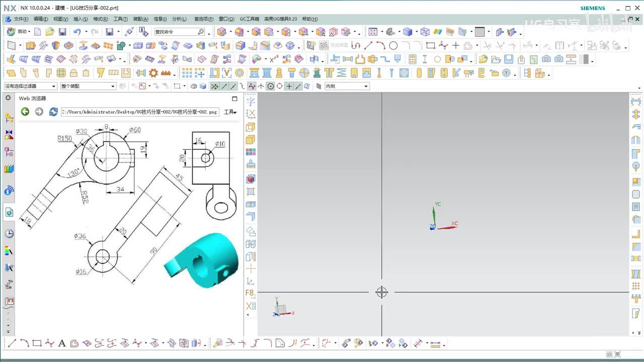Go back in the Web browser panel
The height and width of the screenshot is (362, 644).
(x=25, y=112)
